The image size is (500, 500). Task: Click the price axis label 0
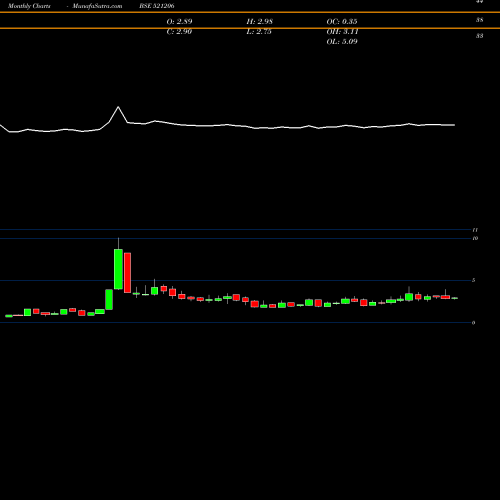point(473,323)
